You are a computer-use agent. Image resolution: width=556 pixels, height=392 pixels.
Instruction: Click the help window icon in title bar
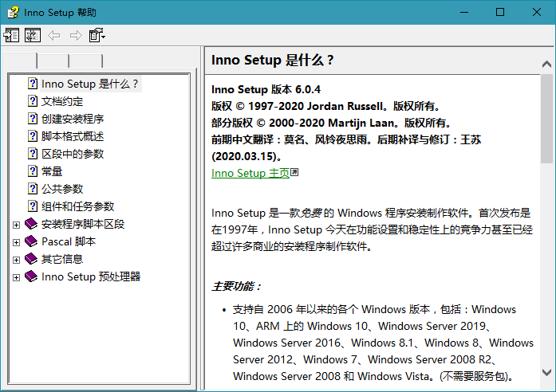[x=14, y=13]
